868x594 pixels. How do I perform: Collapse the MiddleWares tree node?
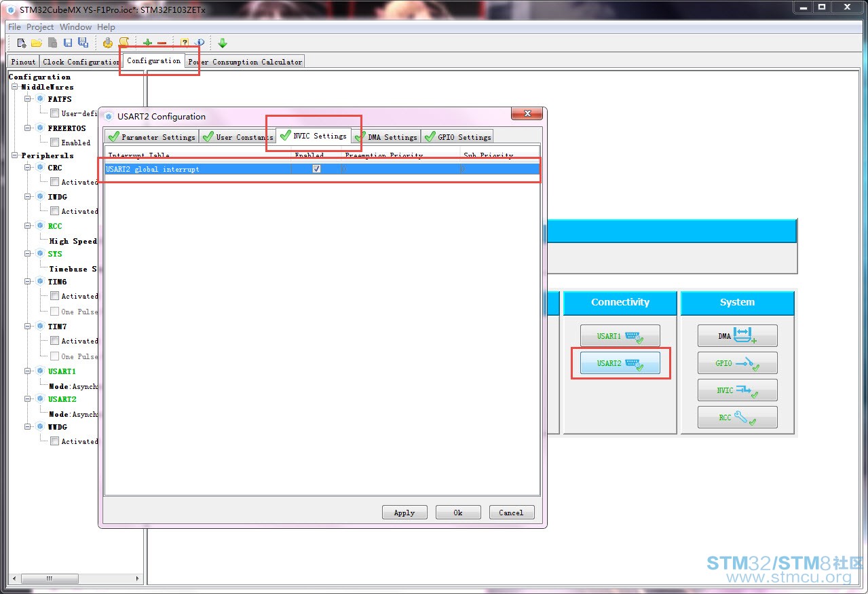14,87
